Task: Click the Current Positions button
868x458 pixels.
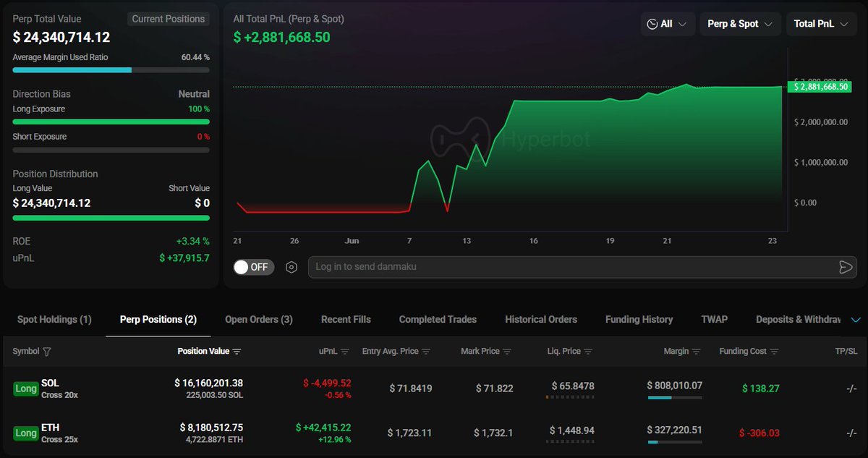Action: coord(169,19)
